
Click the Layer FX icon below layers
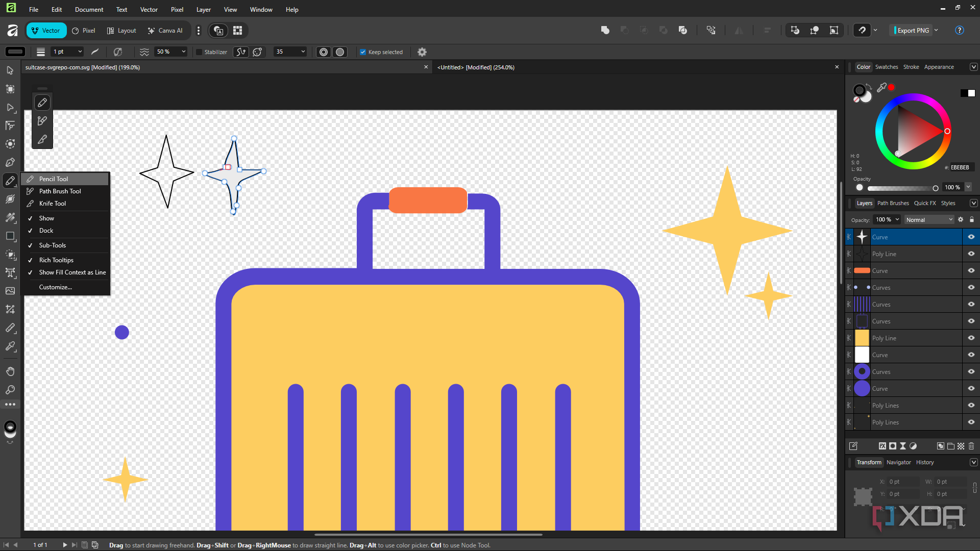click(882, 446)
